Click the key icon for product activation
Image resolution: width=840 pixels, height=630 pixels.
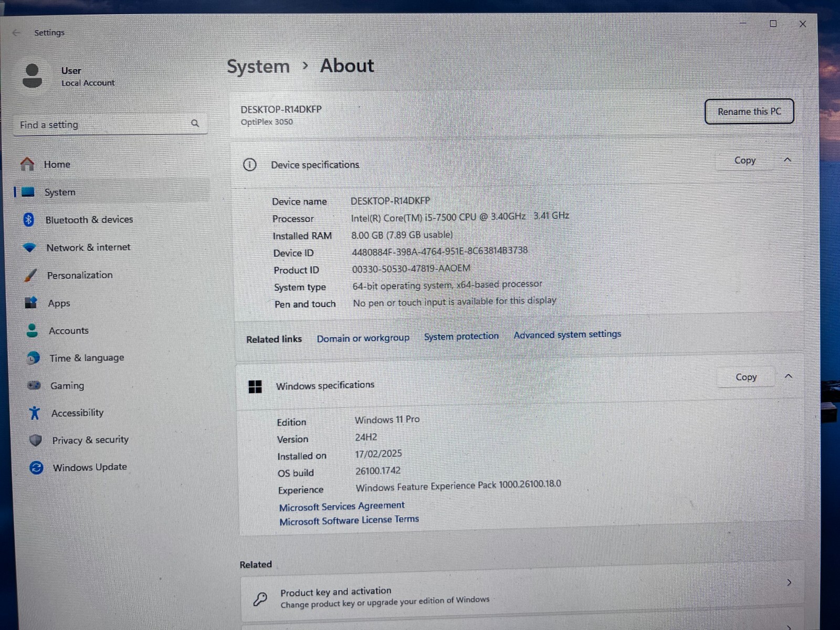coord(260,598)
